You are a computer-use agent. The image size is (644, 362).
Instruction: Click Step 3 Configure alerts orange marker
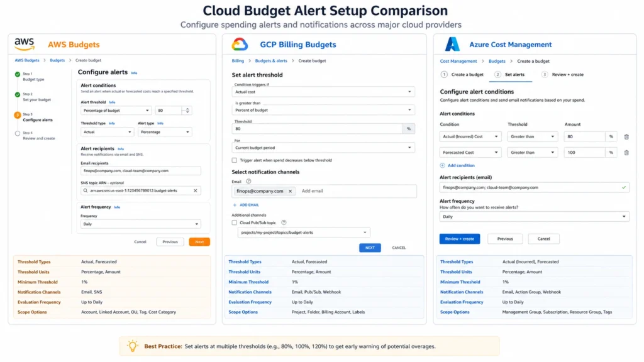click(17, 115)
